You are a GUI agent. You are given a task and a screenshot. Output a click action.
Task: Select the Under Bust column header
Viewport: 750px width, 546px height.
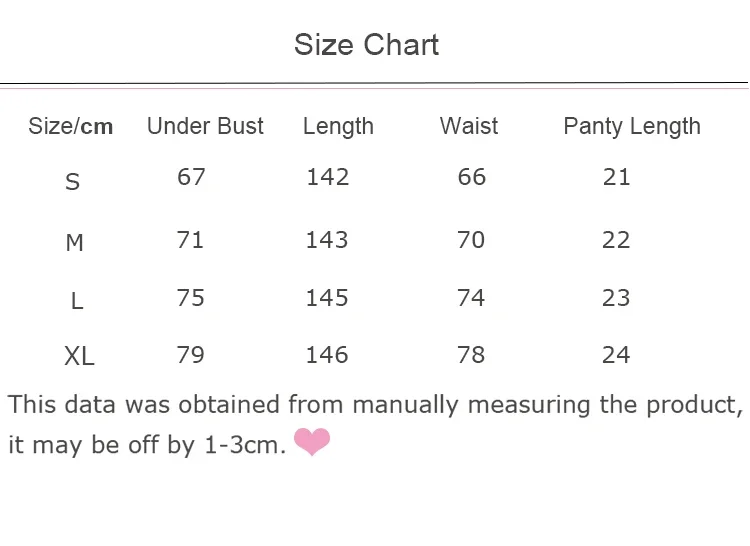(x=205, y=126)
